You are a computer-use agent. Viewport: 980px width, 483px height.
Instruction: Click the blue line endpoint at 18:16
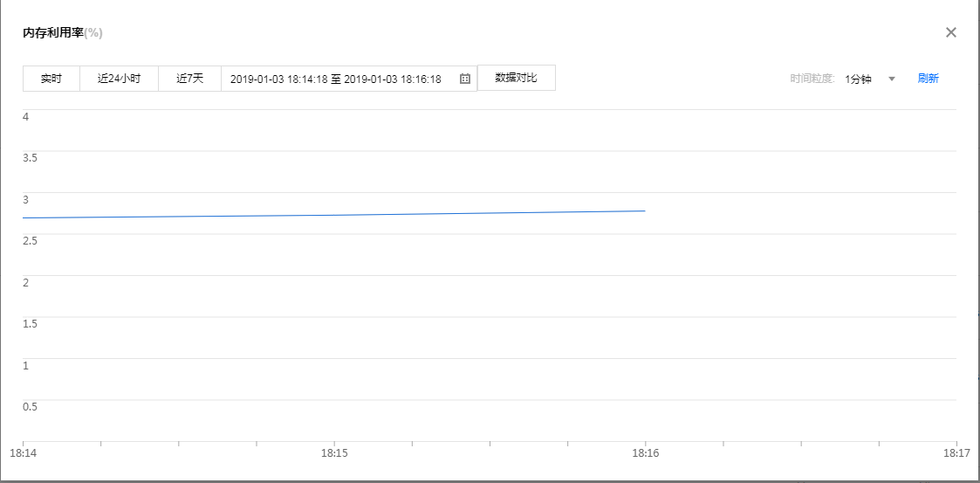645,210
